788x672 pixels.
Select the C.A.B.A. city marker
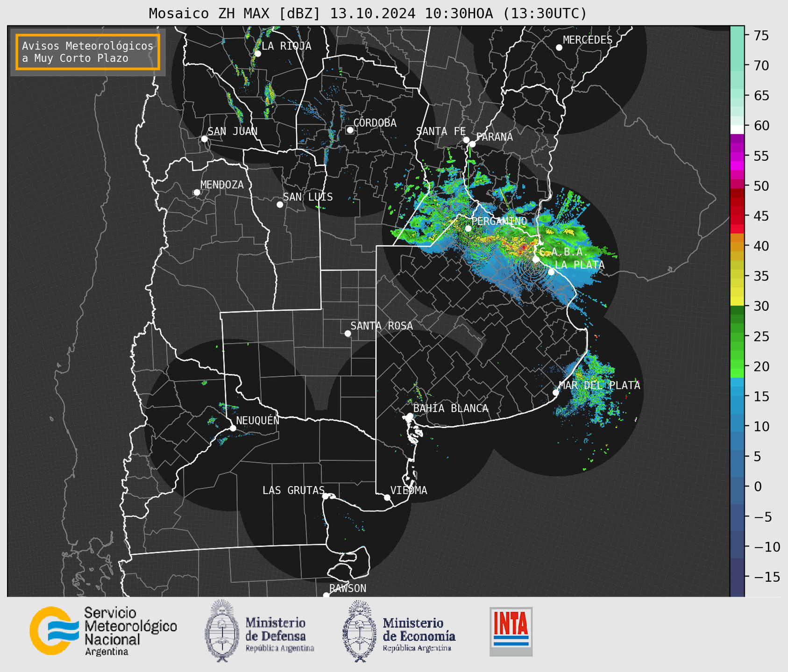click(x=536, y=259)
